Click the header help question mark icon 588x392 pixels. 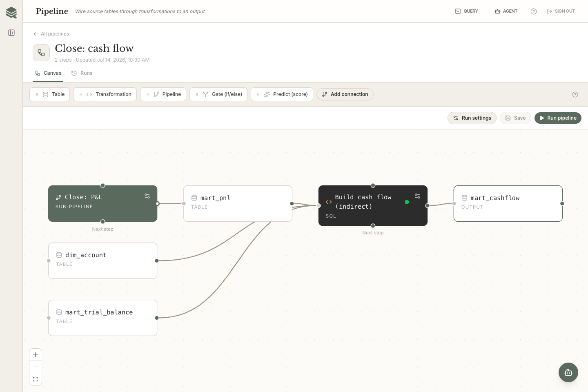[534, 11]
